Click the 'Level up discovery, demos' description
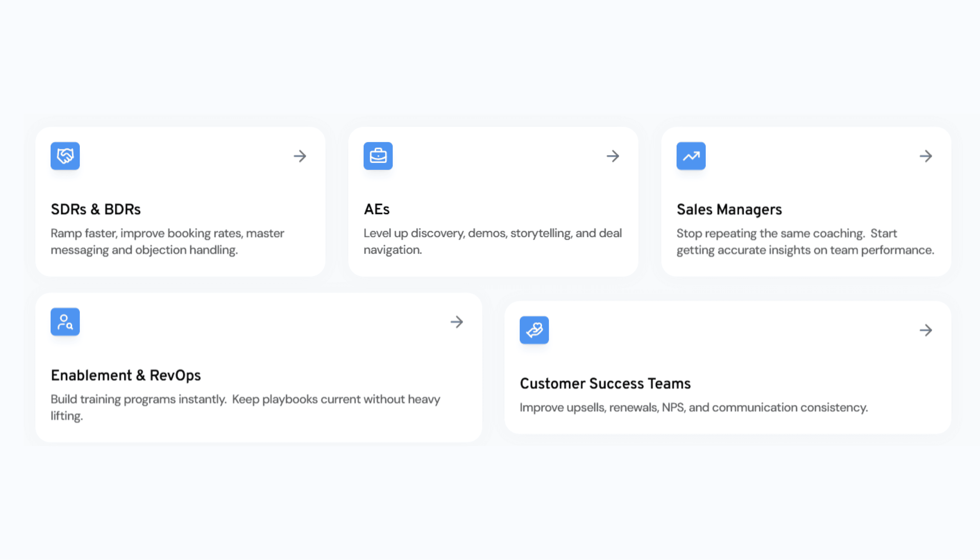Screen dimensions: 980x560 point(492,241)
